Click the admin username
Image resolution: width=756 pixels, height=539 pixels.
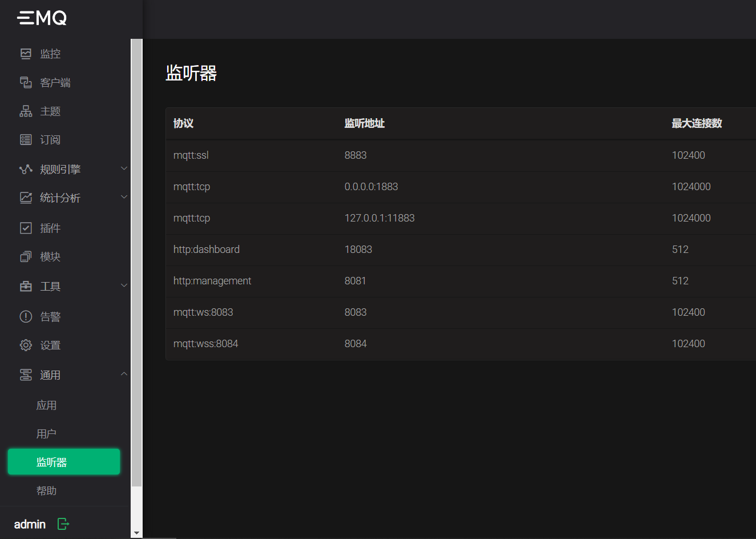pyautogui.click(x=30, y=524)
